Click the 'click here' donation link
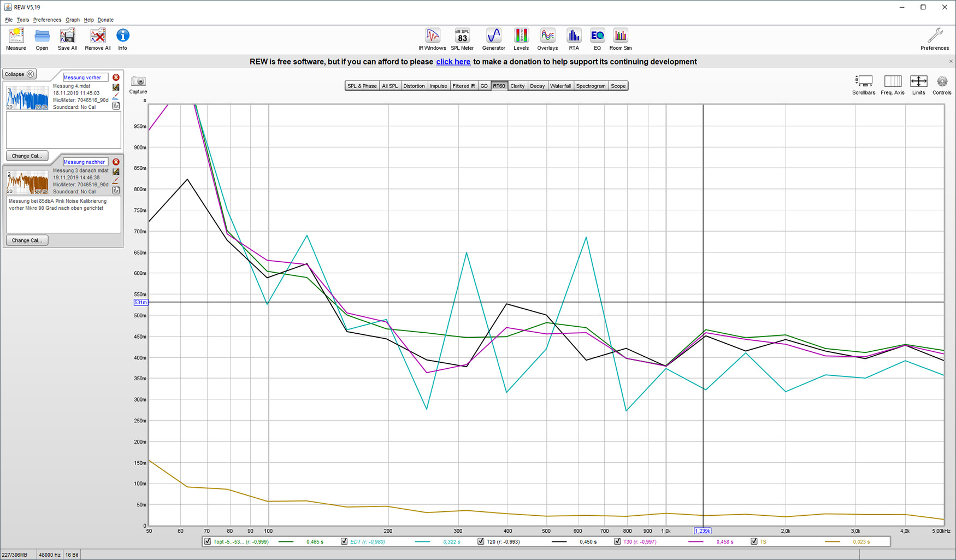 (x=453, y=62)
